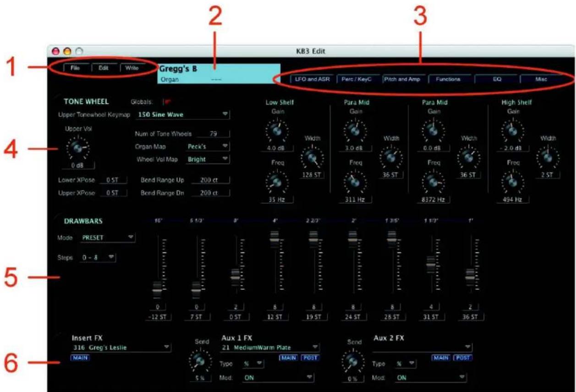
Task: Open the empty Aux 2 FX dropdown
Action: pos(422,348)
